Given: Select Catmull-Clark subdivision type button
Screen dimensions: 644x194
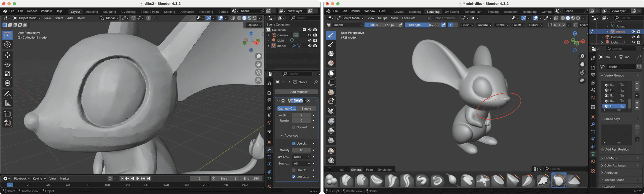Looking at the screenshot, I should (287, 109).
